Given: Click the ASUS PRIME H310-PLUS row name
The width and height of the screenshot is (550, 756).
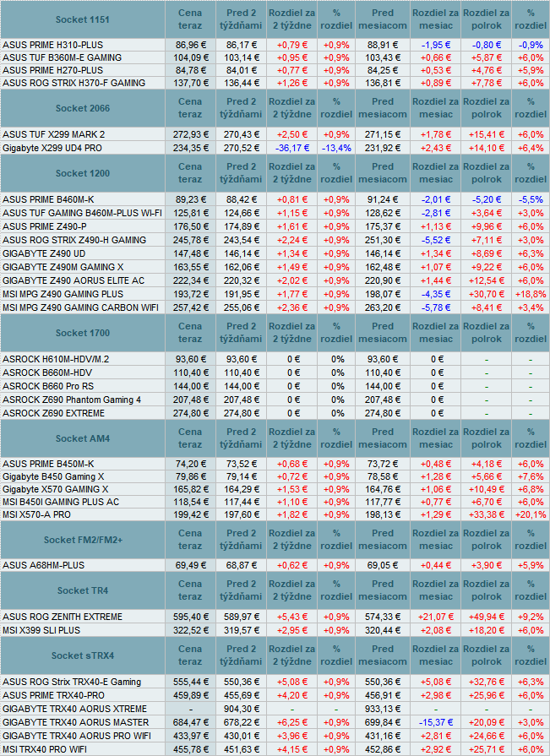Looking at the screenshot, I should (52, 45).
